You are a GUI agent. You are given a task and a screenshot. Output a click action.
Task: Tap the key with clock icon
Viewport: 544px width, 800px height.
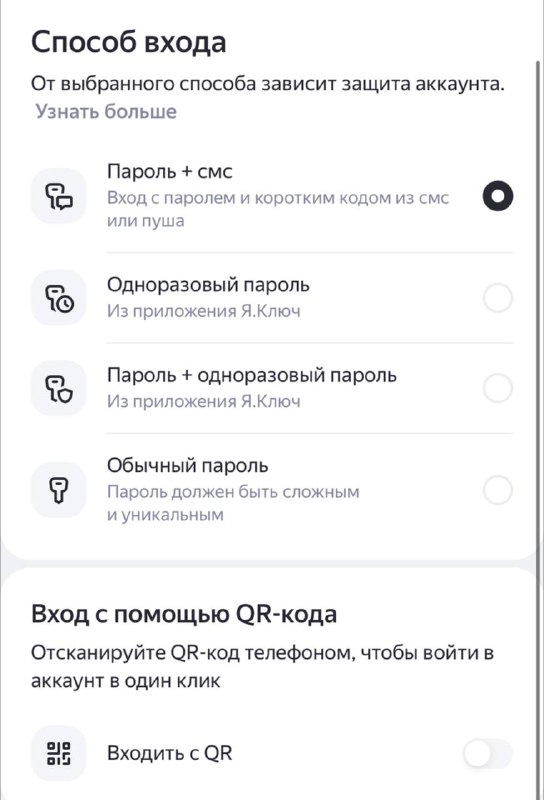pos(59,298)
